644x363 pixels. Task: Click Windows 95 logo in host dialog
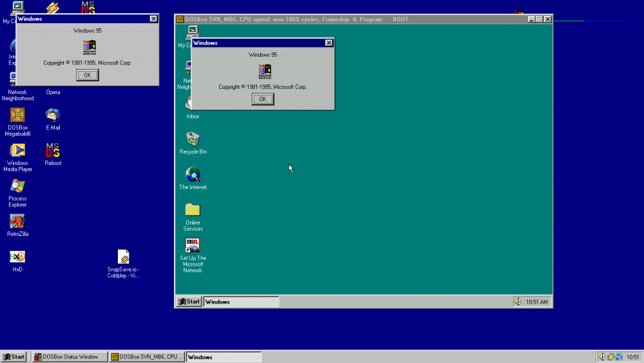(89, 48)
